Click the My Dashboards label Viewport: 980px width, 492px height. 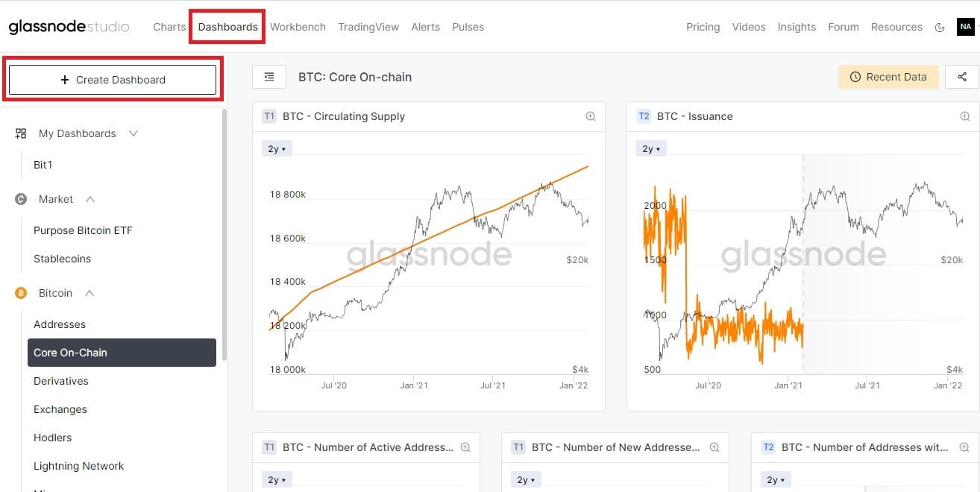click(x=78, y=133)
